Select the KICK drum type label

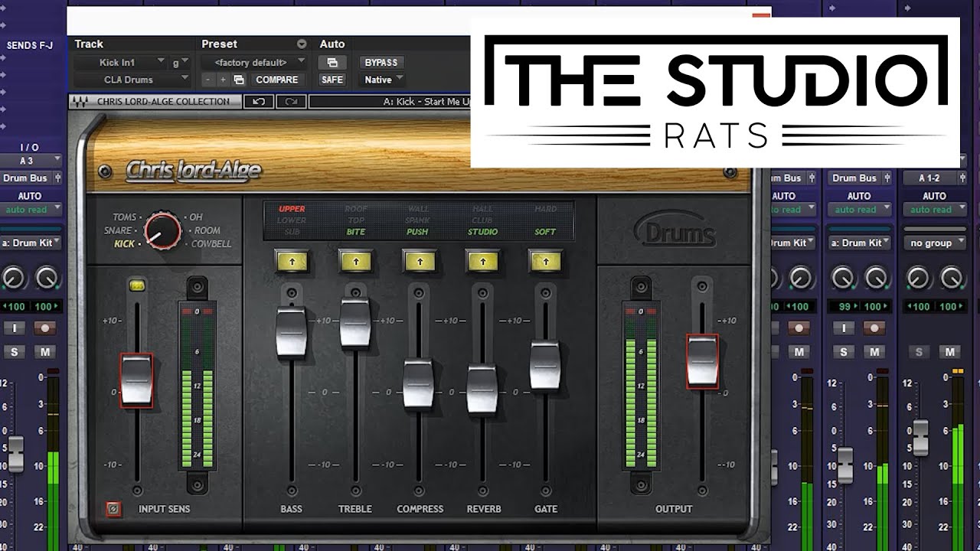point(124,244)
